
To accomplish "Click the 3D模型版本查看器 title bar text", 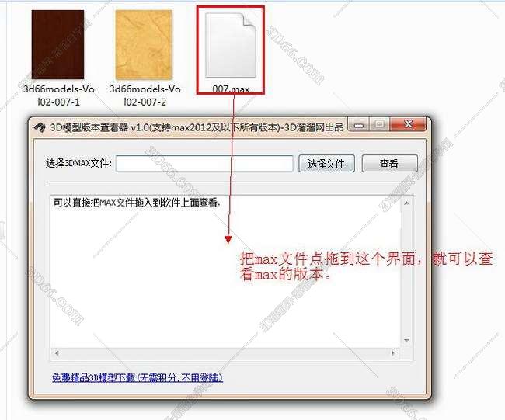I will 194,127.
